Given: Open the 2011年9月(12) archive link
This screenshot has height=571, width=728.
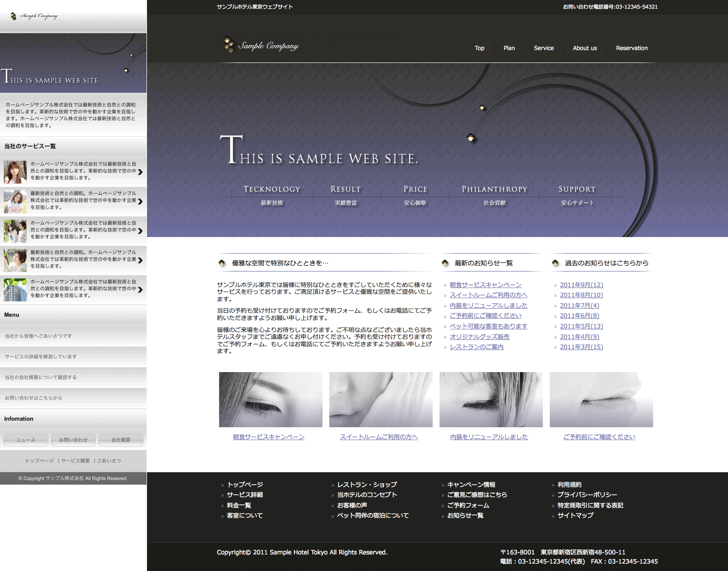Looking at the screenshot, I should point(581,285).
